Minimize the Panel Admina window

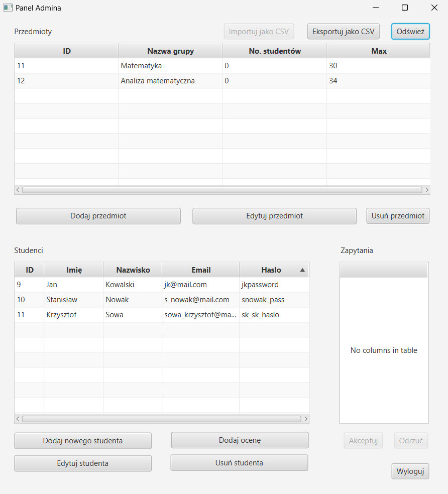click(x=376, y=8)
